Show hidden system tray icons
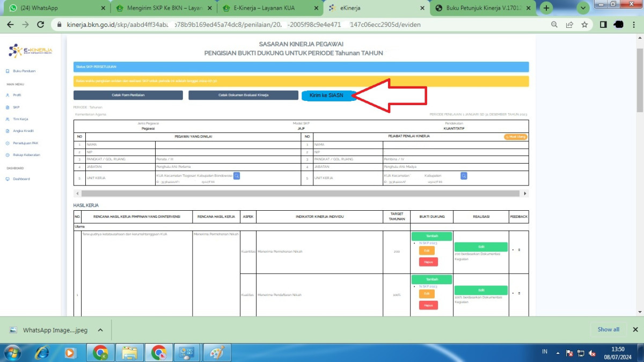Image resolution: width=644 pixels, height=362 pixels. tap(559, 352)
